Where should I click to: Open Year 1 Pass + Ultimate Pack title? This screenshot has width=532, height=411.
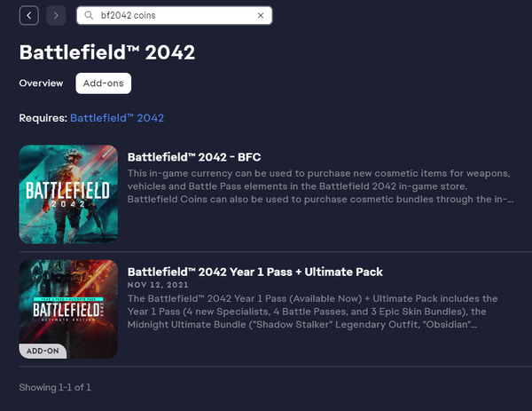click(x=255, y=272)
